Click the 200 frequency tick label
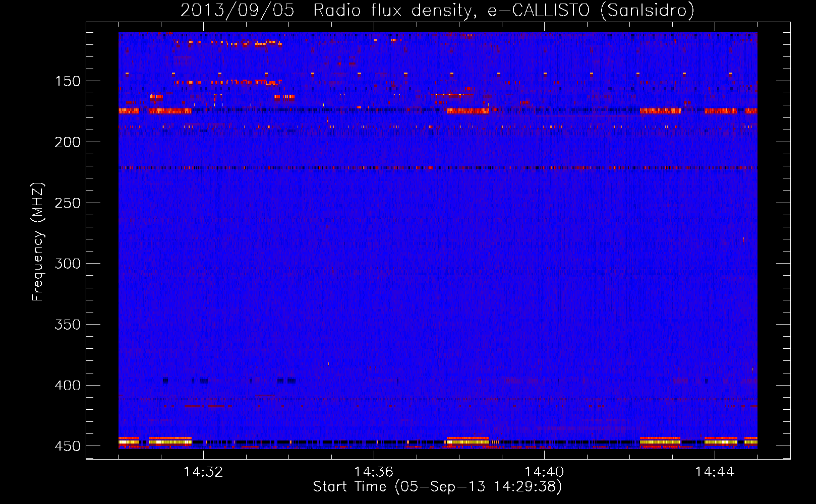The height and width of the screenshot is (504, 816). pos(68,142)
